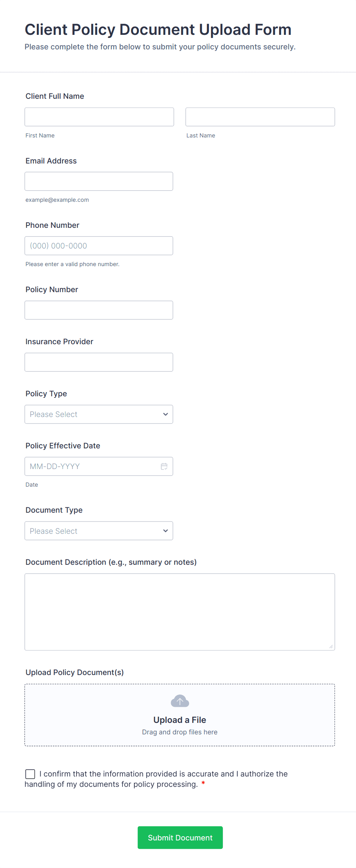Click the "Drag and drop files here" text
Screen dimensions: 356x868
(180, 732)
